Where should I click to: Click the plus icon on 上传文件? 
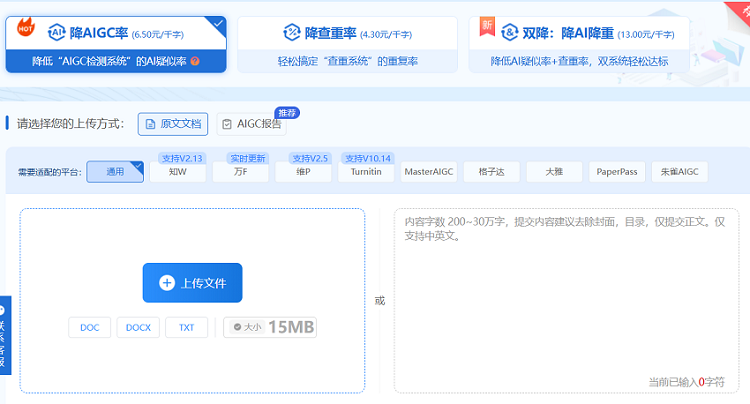point(166,283)
